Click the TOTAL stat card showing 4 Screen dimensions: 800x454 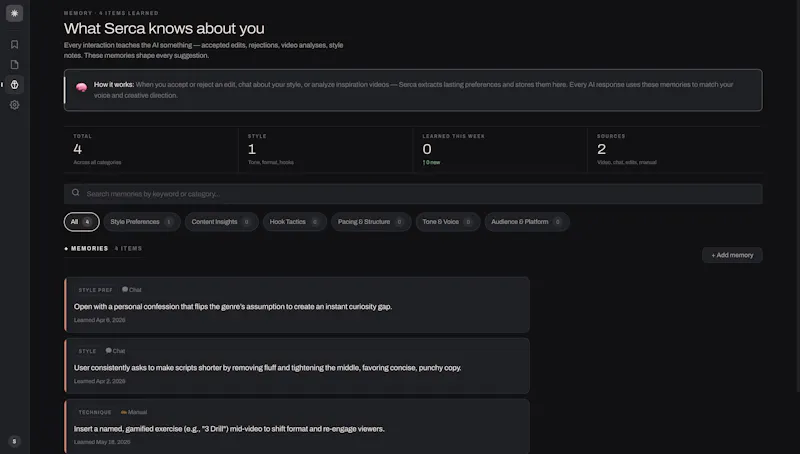[151, 150]
